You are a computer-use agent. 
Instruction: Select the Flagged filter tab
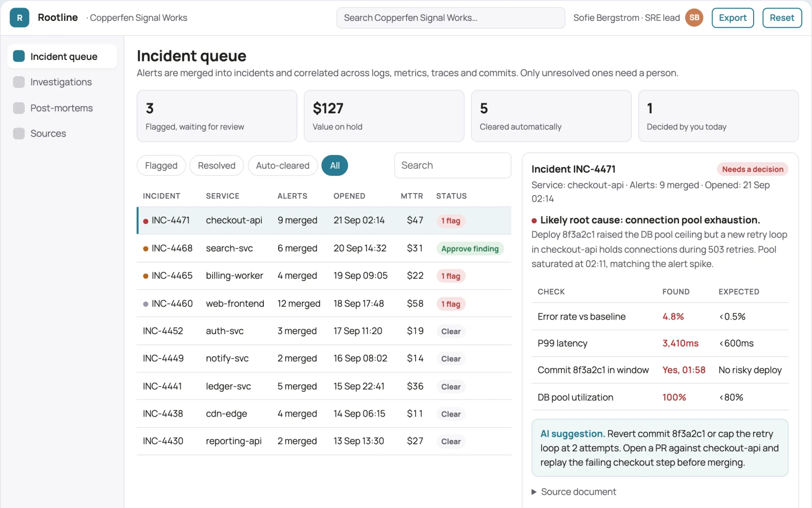161,166
